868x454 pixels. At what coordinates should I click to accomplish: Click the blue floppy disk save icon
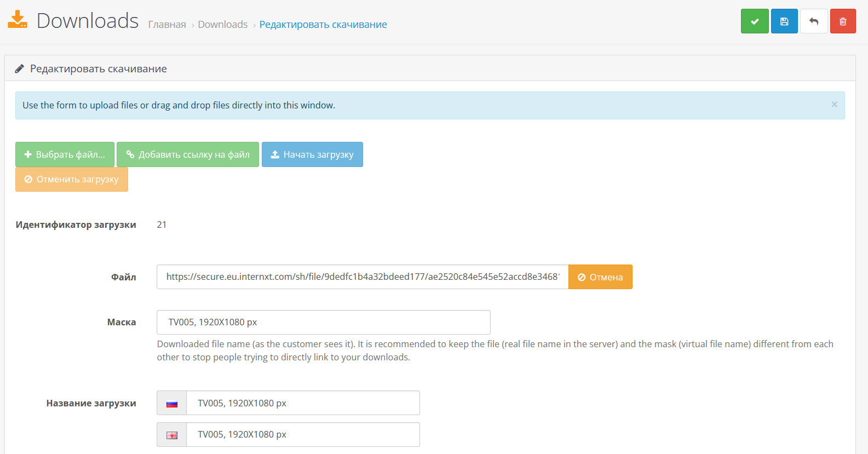pos(784,21)
